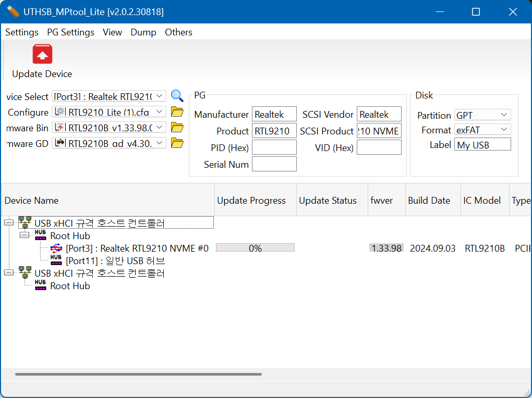Click the first Root Hub icon
This screenshot has width=532, height=398.
[x=40, y=235]
